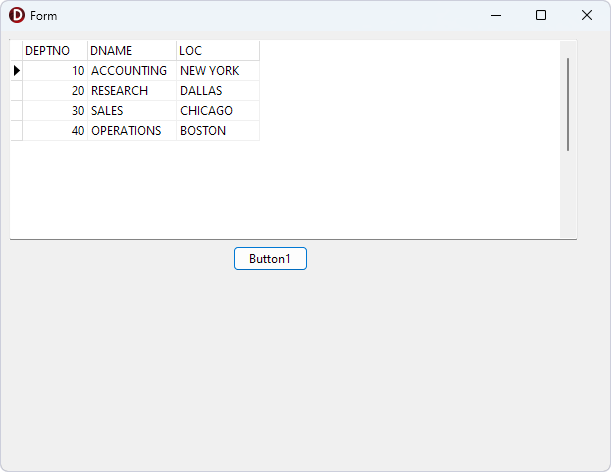Click the DNAME column header

(131, 51)
